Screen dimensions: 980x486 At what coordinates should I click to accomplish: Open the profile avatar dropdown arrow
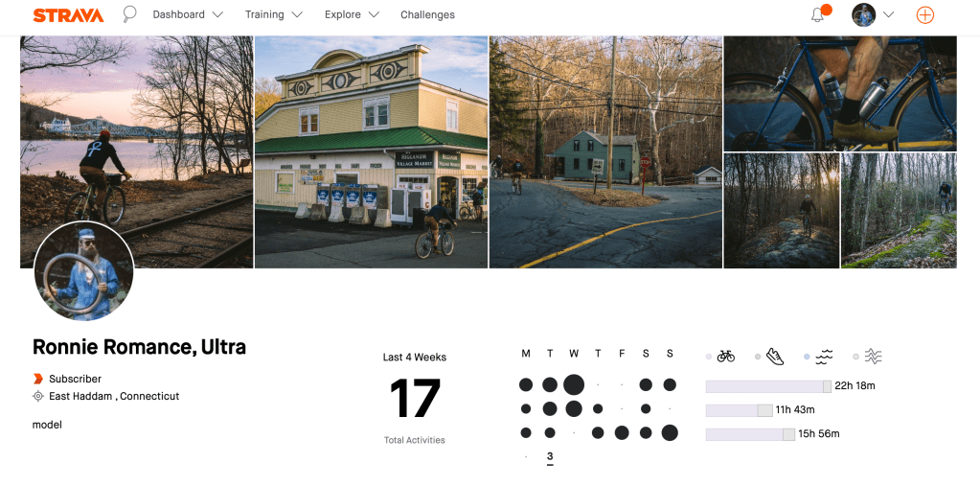coord(887,15)
